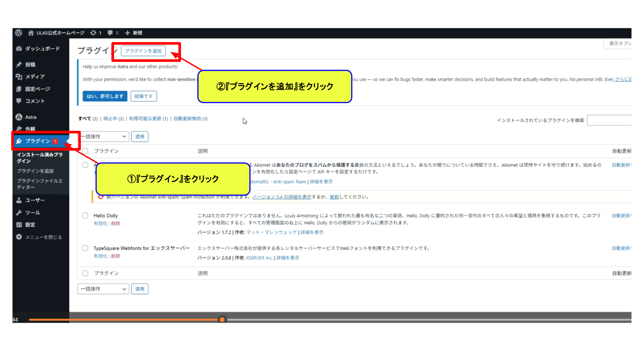Check the TypeSquare Webfonts checkbox
Image resolution: width=644 pixels, height=351 pixels.
pos(85,248)
